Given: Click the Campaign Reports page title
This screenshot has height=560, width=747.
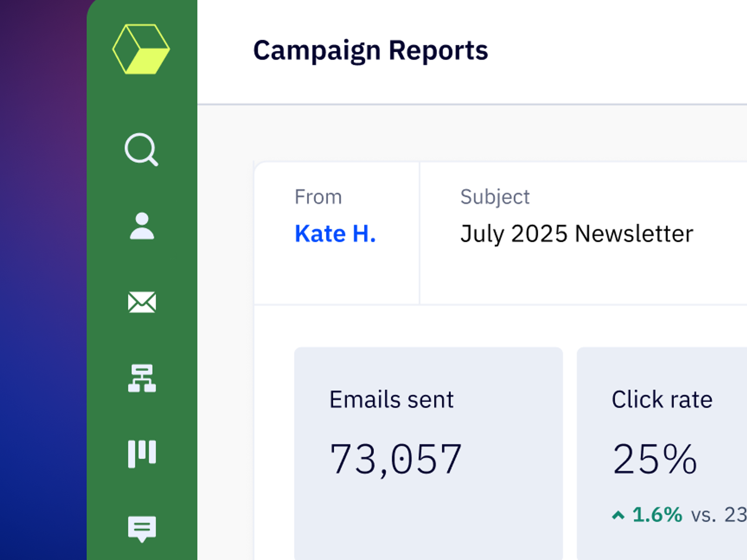Looking at the screenshot, I should point(370,50).
